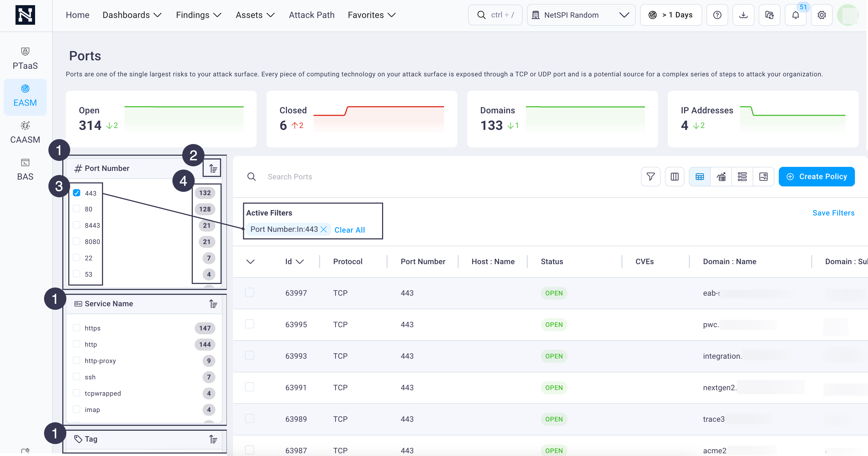The image size is (868, 456).
Task: Open the Open ports summary card
Action: pyautogui.click(x=161, y=119)
